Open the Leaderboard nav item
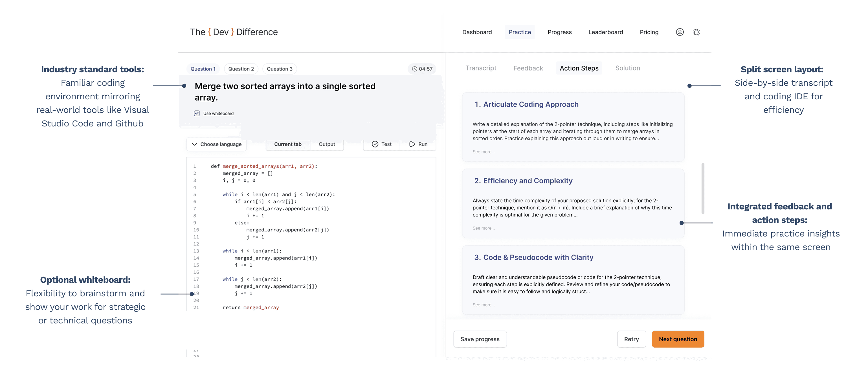 pyautogui.click(x=605, y=32)
